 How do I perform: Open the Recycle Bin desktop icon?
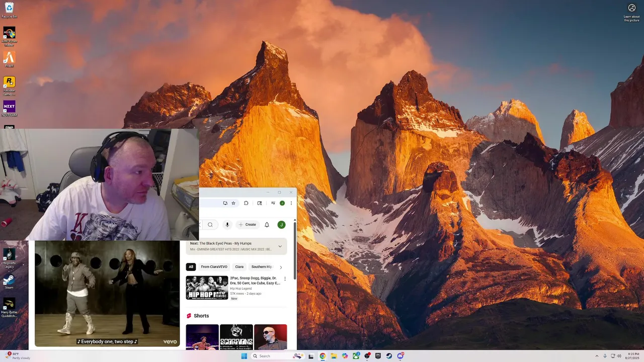tap(9, 10)
